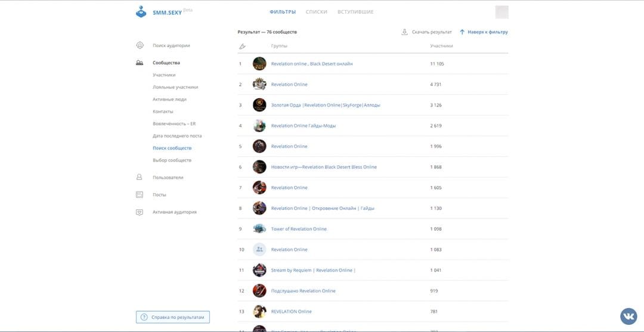Click avatar of row 5 Revelation Online
644x332 pixels.
click(259, 146)
